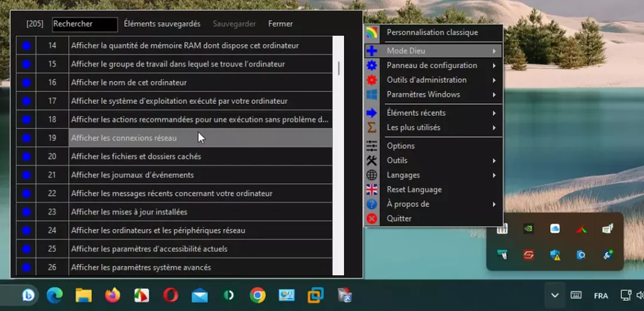Click the list's vertical scrollbar thumb
The image size is (644, 311).
[339, 68]
